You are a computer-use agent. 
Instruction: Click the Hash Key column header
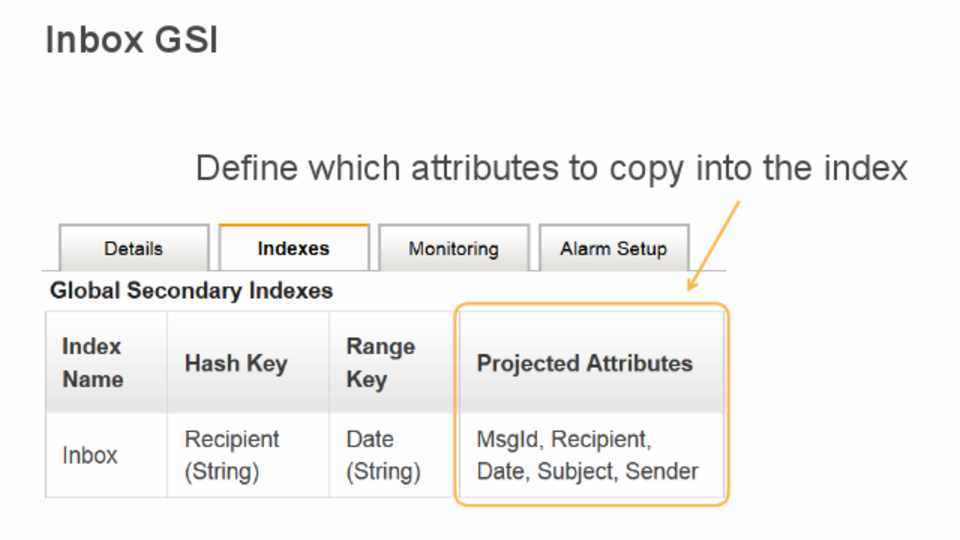235,363
